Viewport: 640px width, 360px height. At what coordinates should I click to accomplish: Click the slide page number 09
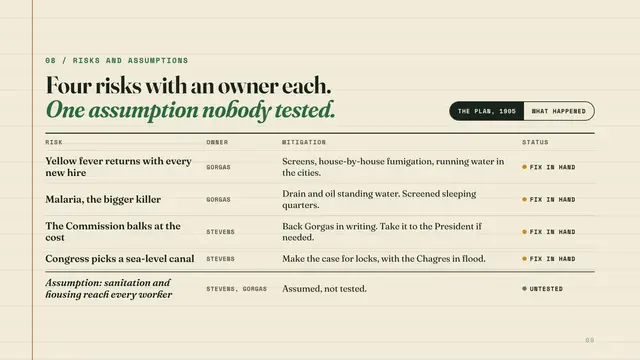coord(590,340)
